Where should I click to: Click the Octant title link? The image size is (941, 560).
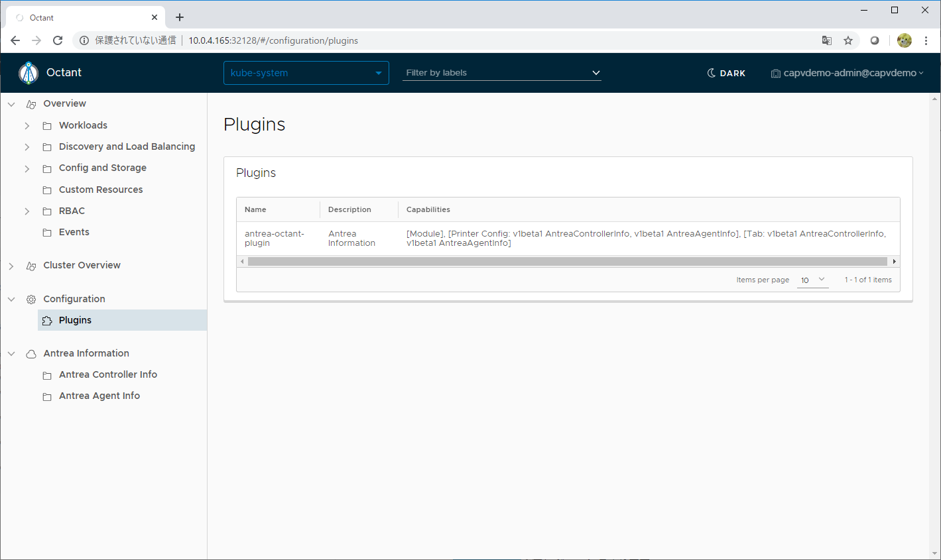point(64,73)
